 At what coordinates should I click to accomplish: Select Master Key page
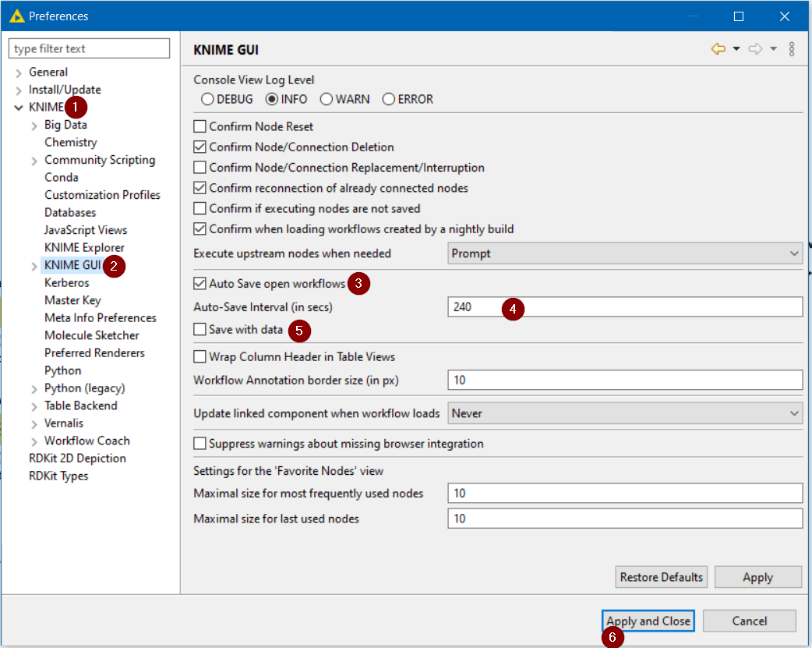(x=72, y=300)
